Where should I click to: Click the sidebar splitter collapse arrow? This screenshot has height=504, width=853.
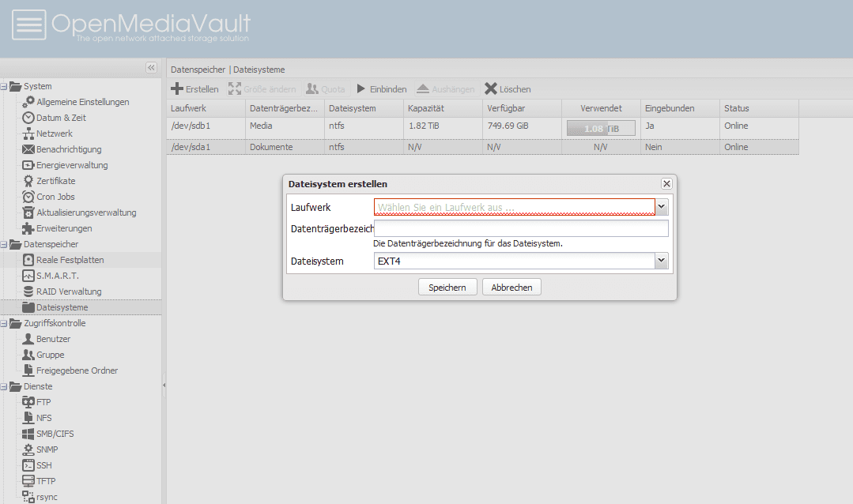tap(164, 386)
